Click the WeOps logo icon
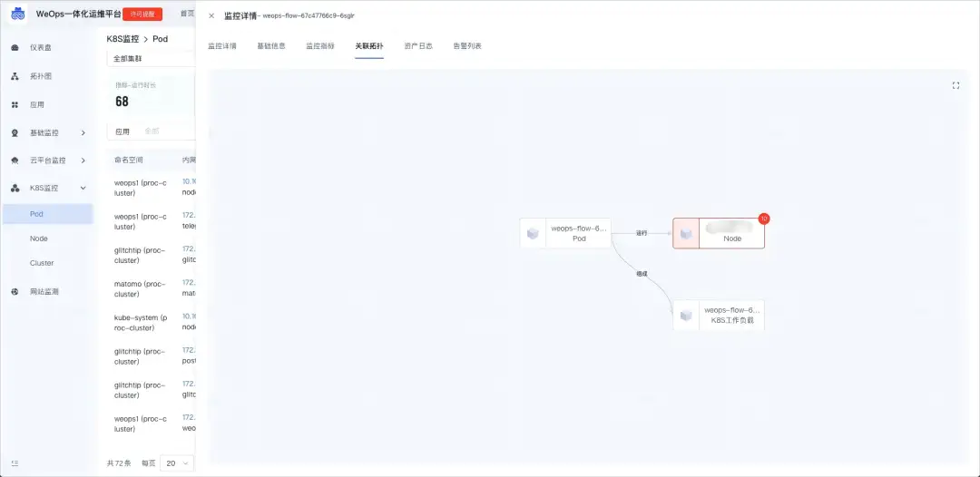The image size is (980, 477). (x=17, y=14)
